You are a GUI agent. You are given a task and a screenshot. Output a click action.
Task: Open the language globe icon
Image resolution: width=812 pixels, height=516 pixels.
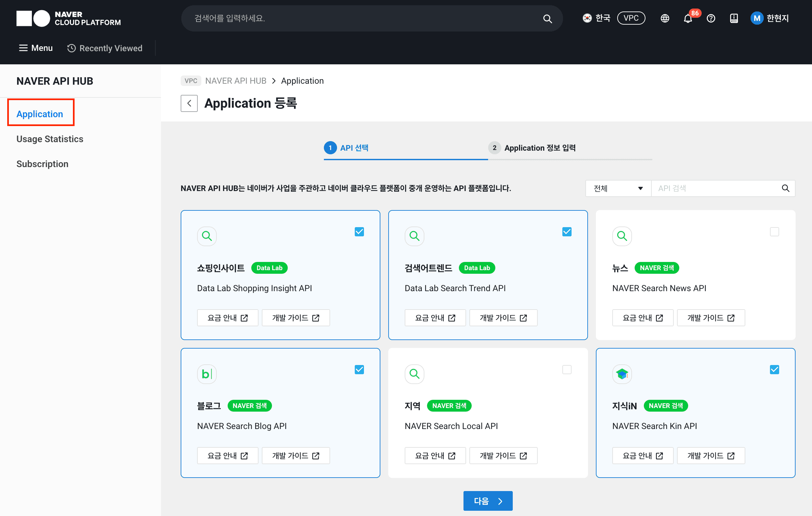(x=665, y=18)
